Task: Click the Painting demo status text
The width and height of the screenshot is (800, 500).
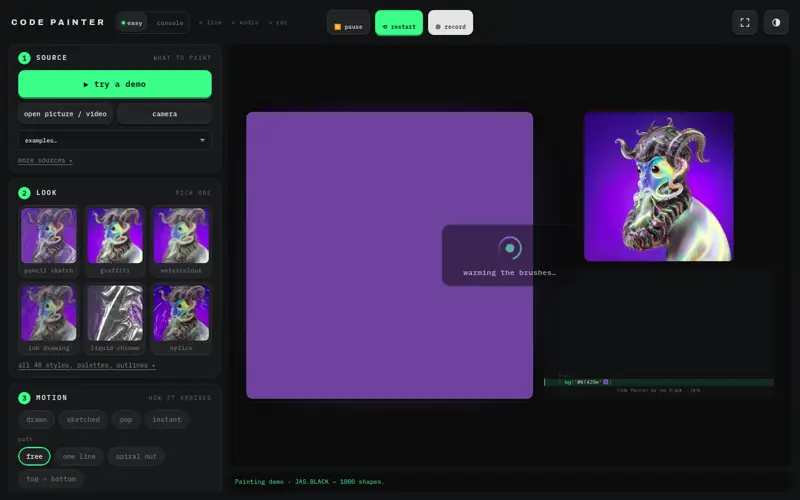Action: click(309, 482)
